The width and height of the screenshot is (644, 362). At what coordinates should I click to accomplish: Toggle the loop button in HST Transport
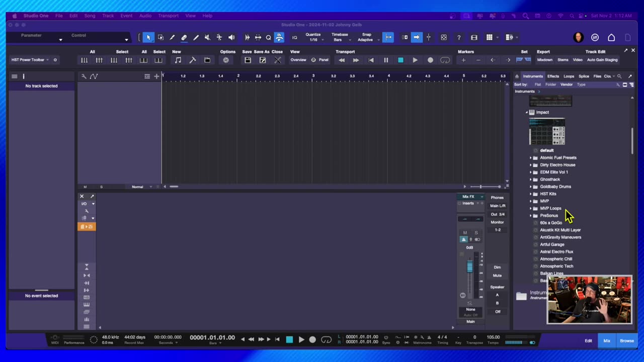[445, 60]
